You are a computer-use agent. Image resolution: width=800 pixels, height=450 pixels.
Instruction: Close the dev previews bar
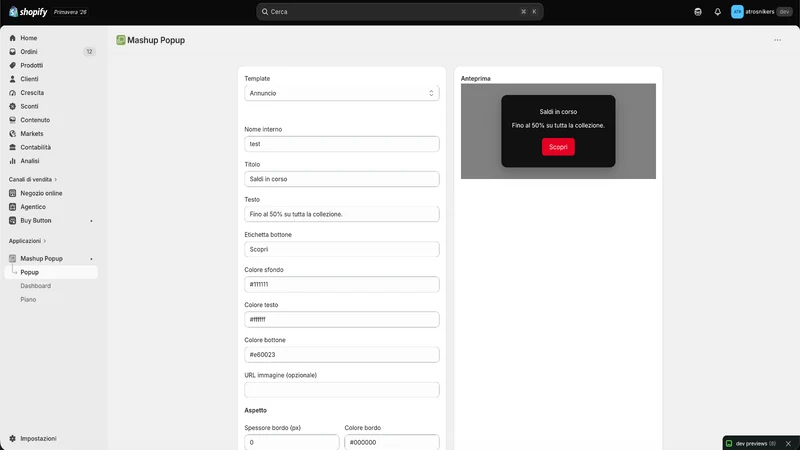pyautogui.click(x=788, y=443)
